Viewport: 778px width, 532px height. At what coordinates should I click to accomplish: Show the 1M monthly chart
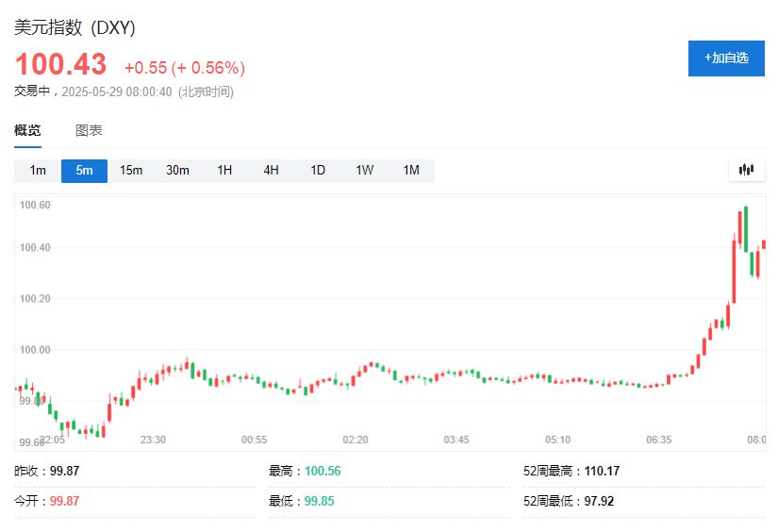[411, 171]
